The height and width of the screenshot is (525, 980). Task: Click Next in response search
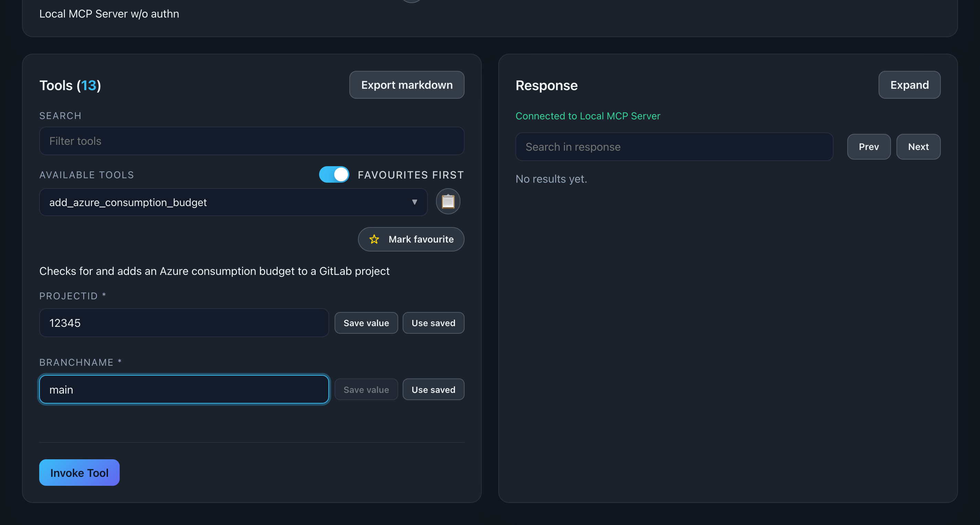918,147
